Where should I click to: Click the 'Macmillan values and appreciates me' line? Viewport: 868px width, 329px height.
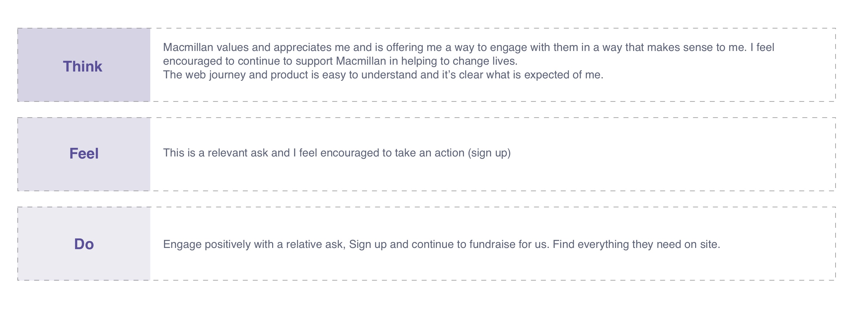[469, 47]
